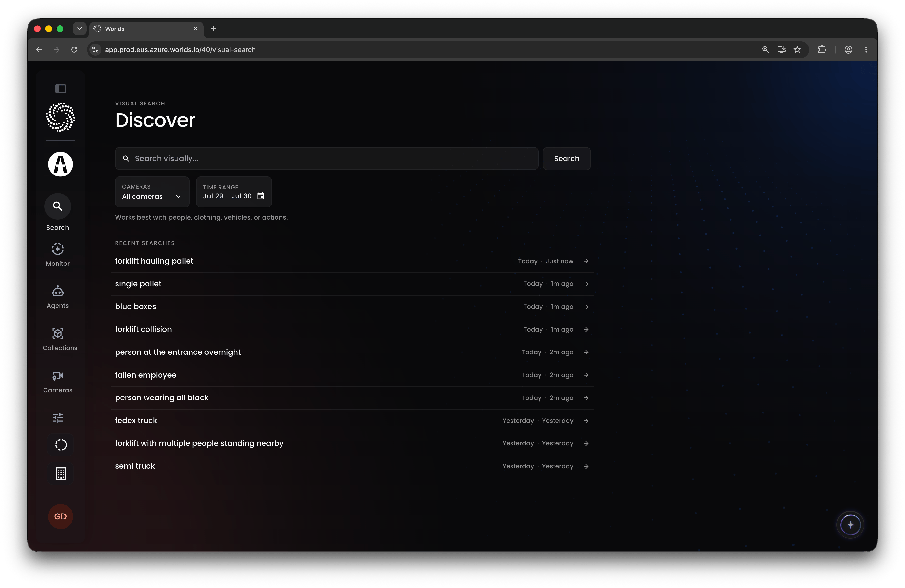Open Collections in the sidebar
Screen dimensions: 905x588
(60, 339)
